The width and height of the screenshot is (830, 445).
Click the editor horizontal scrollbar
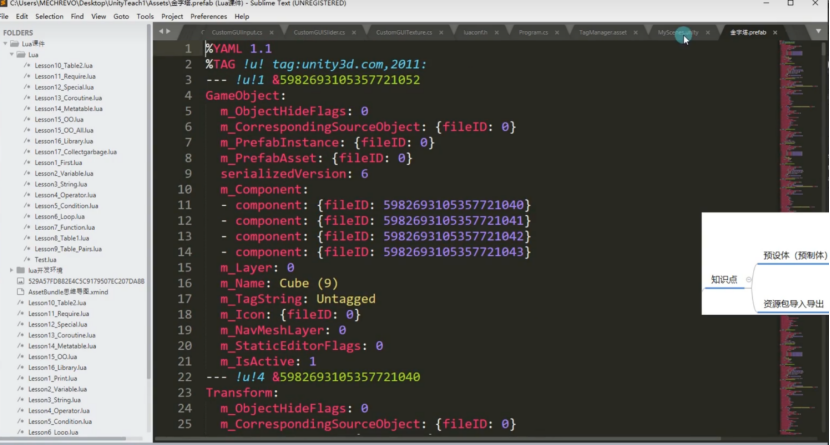[x=438, y=438]
